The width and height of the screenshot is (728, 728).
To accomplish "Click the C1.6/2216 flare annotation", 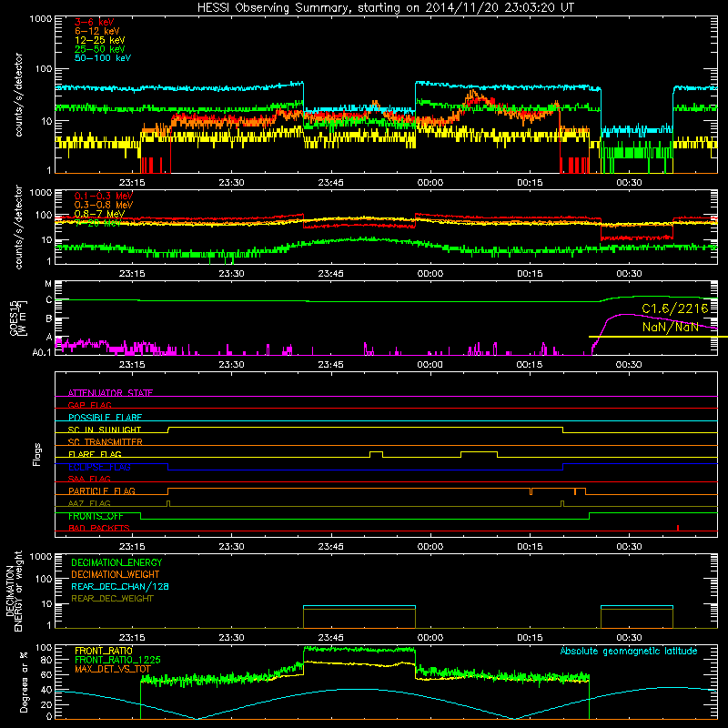I will (x=674, y=308).
